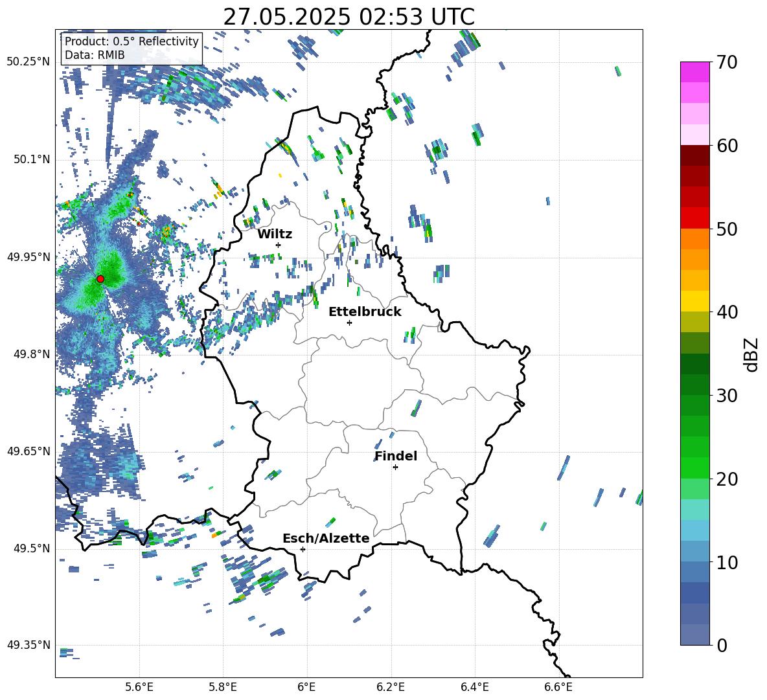Image resolution: width=767 pixels, height=700 pixels.
Task: Click the bright red colorbar swatch above 50
Action: click(694, 218)
